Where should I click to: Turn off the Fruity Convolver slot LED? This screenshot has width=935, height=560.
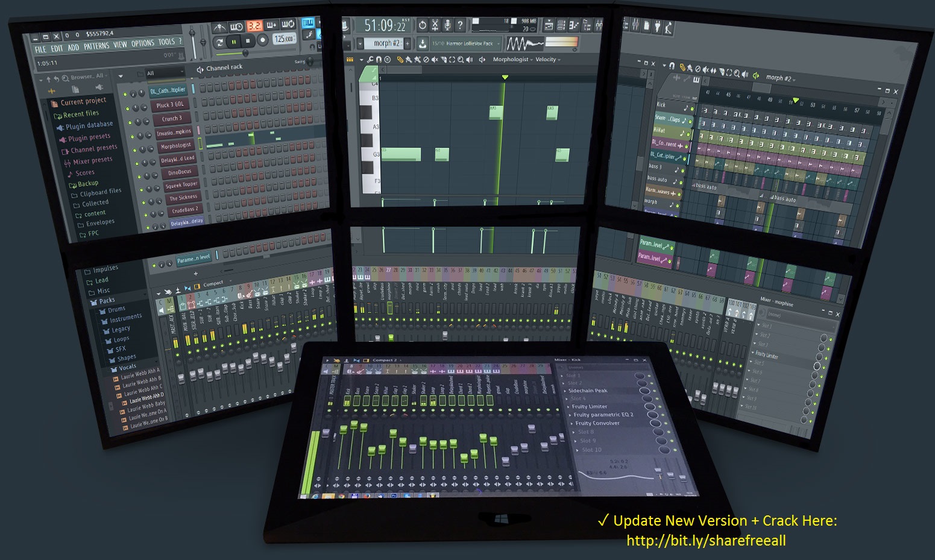(x=665, y=423)
